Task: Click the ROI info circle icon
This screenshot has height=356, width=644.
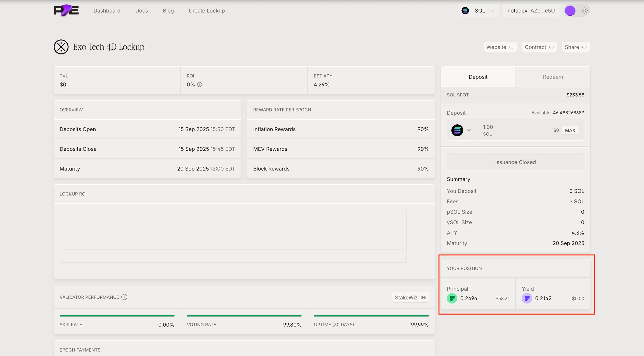Action: coord(200,85)
